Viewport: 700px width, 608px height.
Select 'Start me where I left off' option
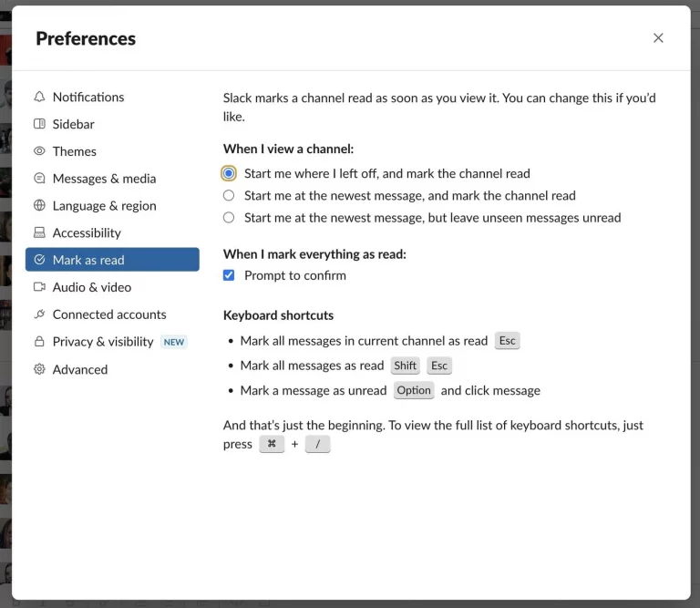(x=229, y=173)
